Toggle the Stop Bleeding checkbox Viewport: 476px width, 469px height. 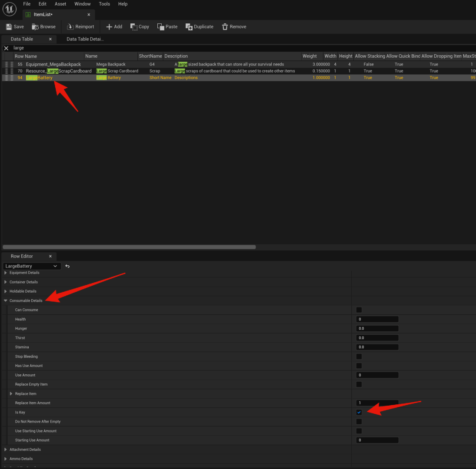click(x=359, y=357)
